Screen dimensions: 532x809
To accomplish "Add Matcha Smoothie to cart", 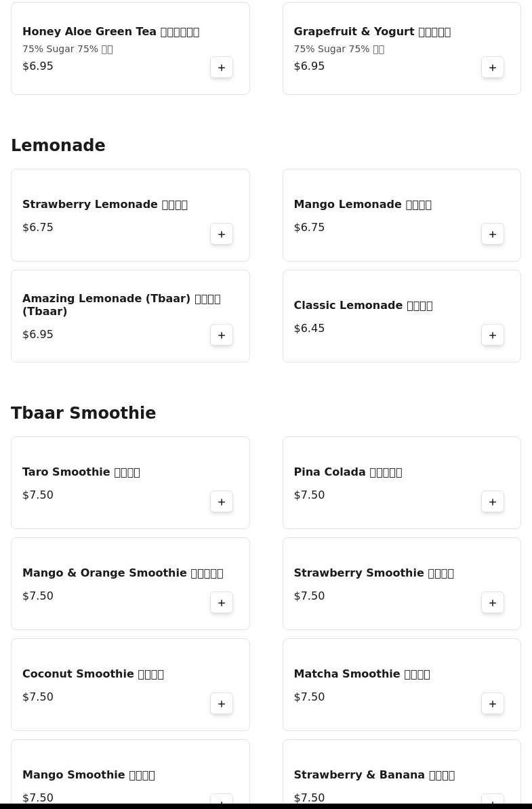I will click(x=493, y=704).
